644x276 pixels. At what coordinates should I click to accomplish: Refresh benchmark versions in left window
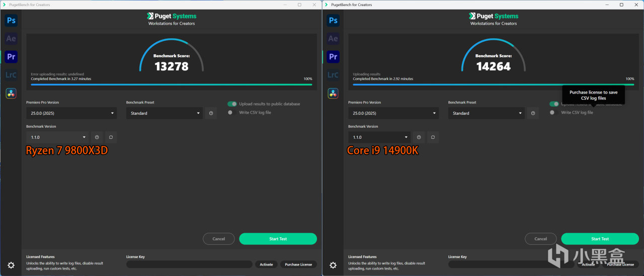(111, 137)
